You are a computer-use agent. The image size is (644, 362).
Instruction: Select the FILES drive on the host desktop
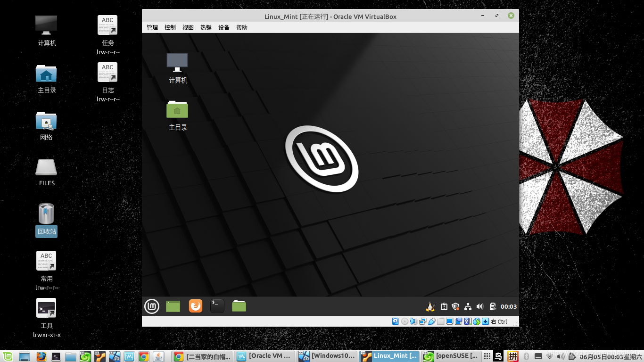(x=47, y=173)
